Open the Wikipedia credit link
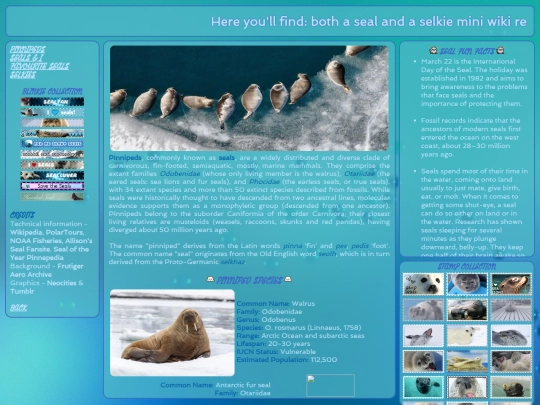Viewport: 540px width, 405px height. tap(26, 232)
